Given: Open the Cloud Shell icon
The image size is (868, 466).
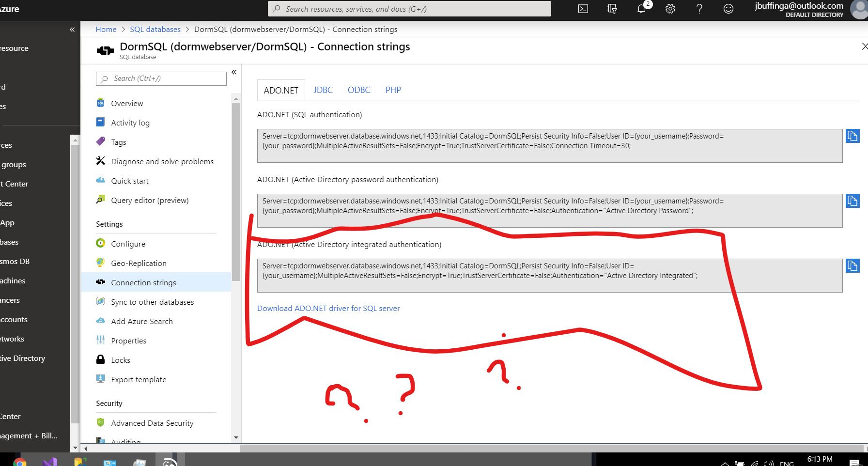Looking at the screenshot, I should coord(583,9).
